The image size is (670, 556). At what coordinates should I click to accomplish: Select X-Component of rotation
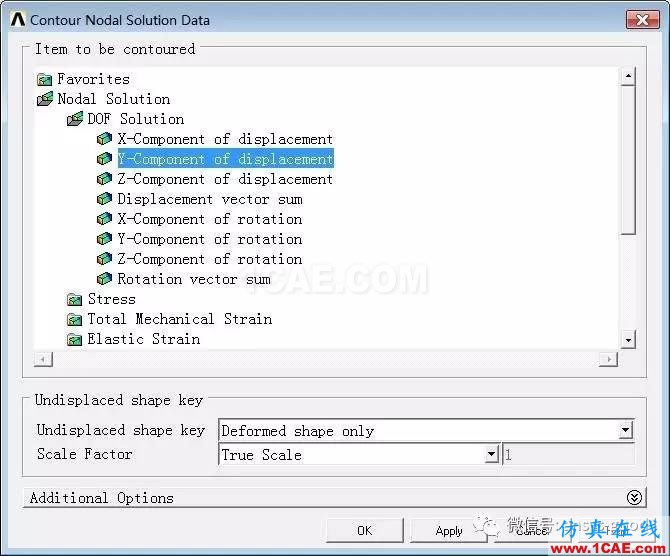tap(210, 219)
